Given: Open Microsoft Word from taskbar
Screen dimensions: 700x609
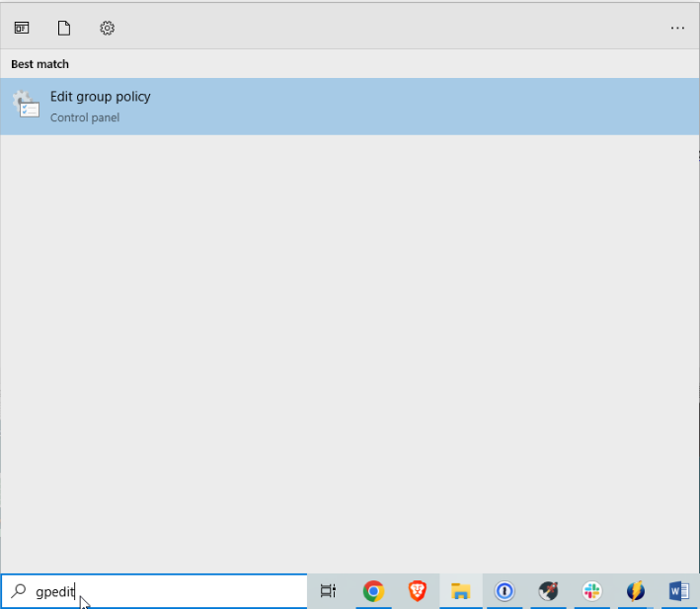Looking at the screenshot, I should click(x=679, y=591).
